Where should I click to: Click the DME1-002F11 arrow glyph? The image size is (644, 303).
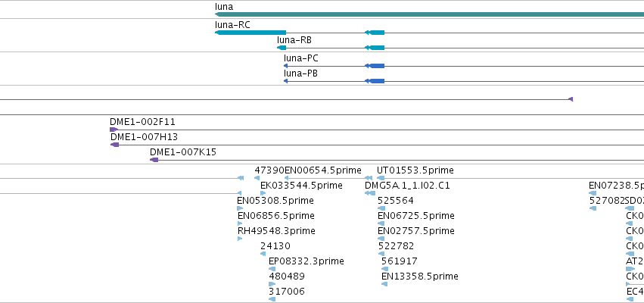[114, 130]
